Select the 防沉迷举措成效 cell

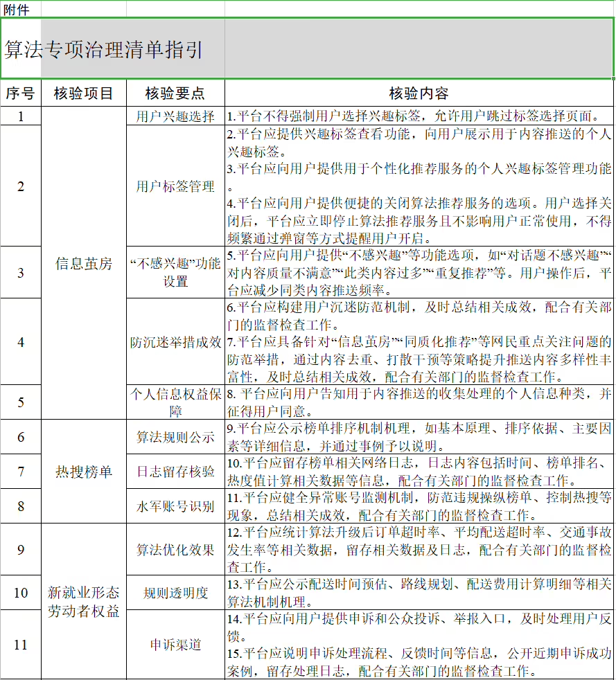tap(175, 341)
